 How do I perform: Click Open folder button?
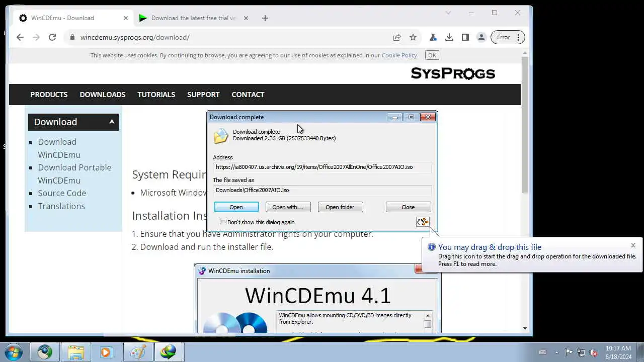(340, 207)
